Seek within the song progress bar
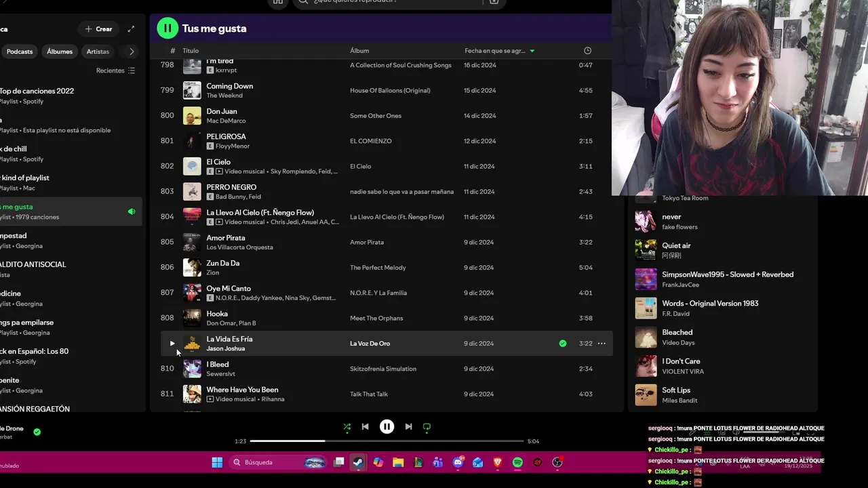The width and height of the screenshot is (868, 488). coord(387,441)
